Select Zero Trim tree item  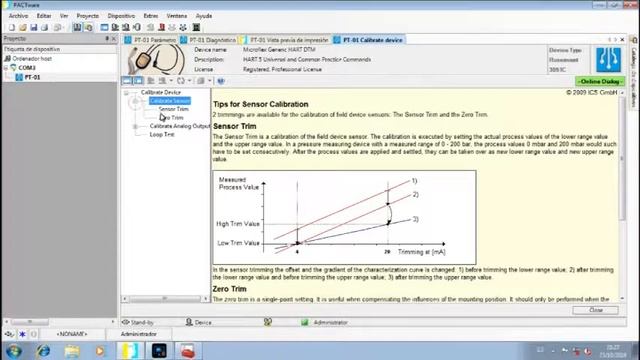[x=171, y=118]
